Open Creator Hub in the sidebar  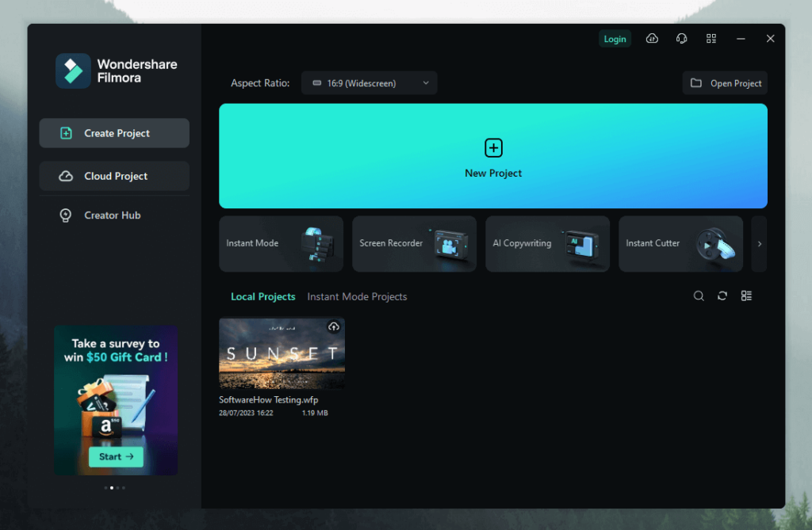coord(114,215)
